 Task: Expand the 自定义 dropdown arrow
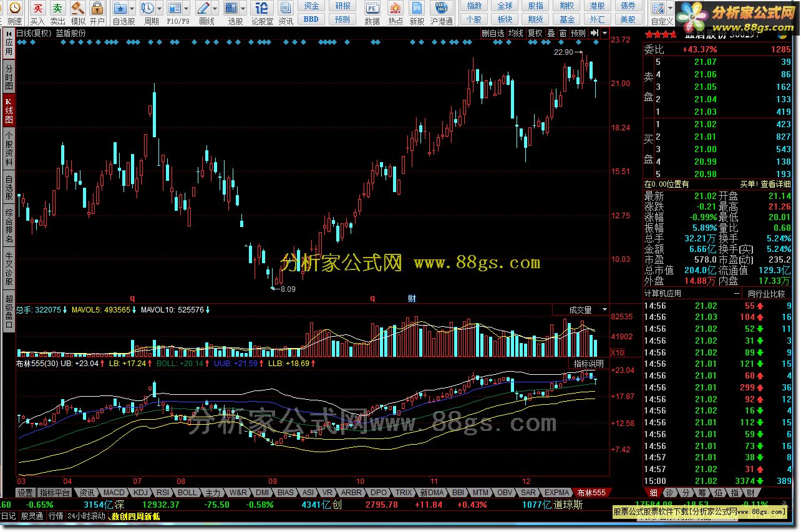tap(670, 8)
